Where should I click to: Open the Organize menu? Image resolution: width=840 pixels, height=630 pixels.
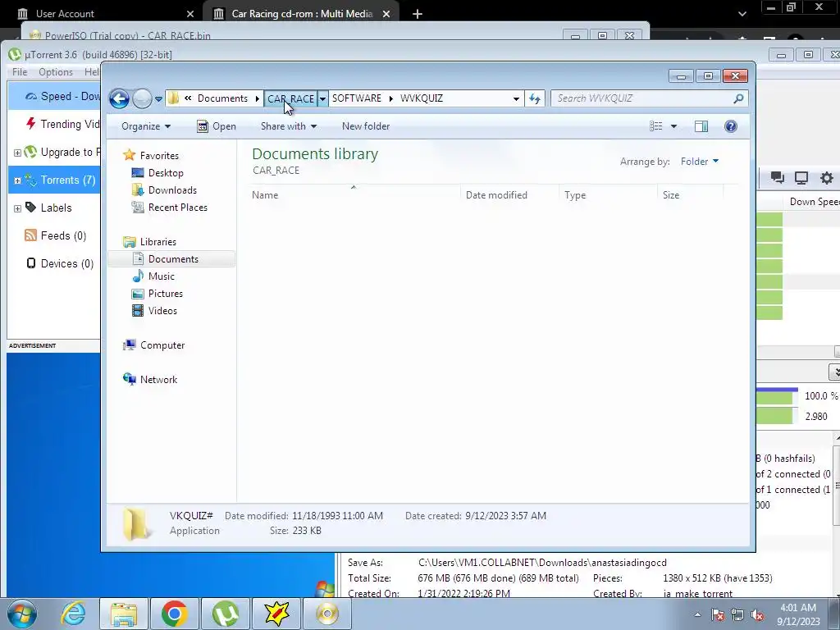point(146,126)
